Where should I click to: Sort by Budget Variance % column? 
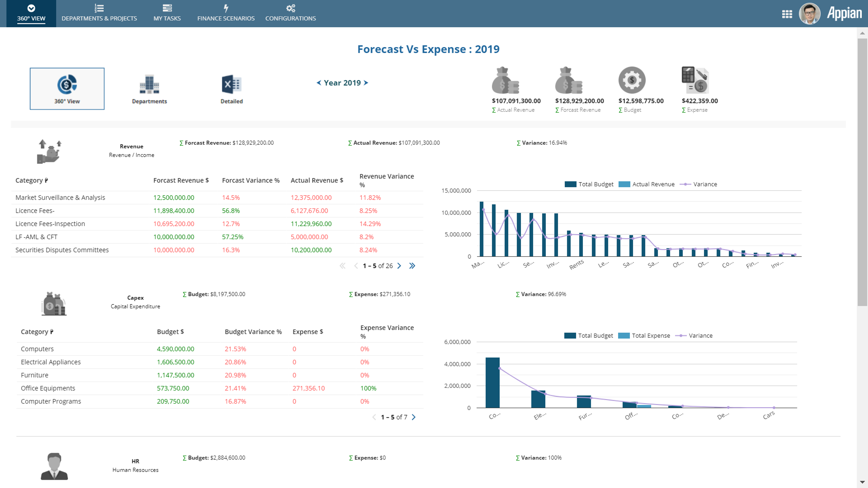point(253,332)
